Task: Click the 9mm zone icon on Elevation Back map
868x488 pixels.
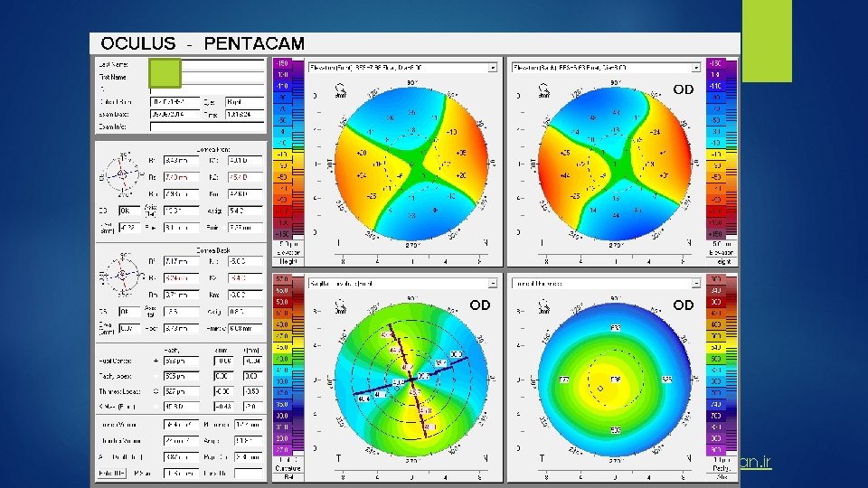Action: tap(543, 90)
